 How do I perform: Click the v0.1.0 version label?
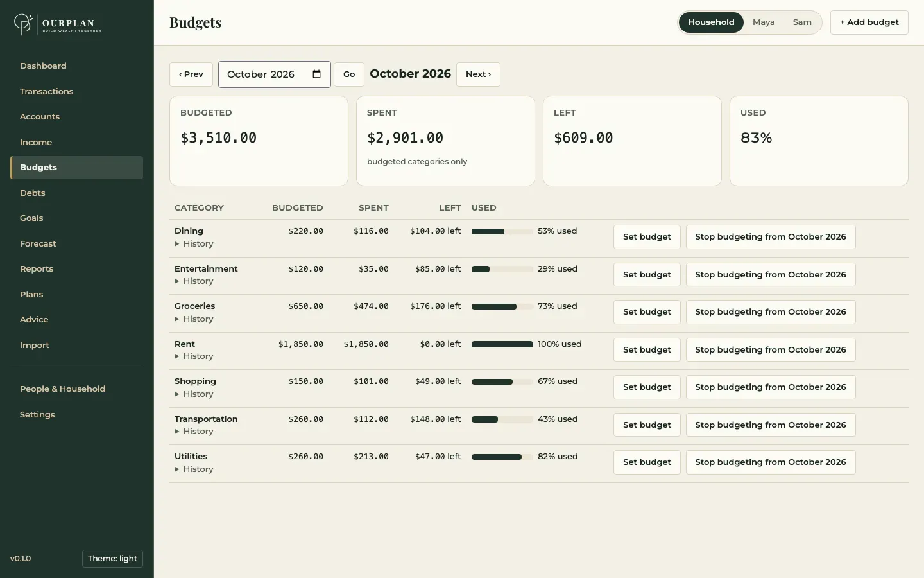pyautogui.click(x=21, y=559)
